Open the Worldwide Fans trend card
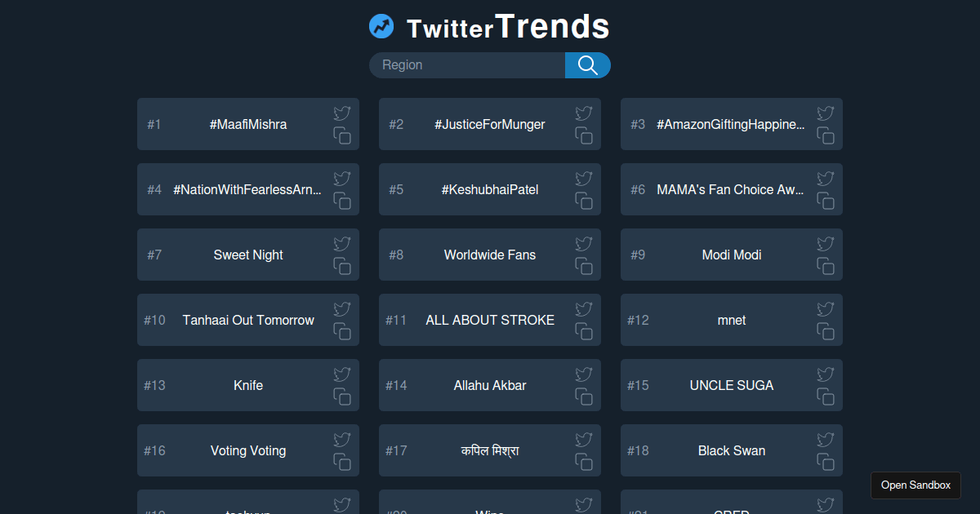 click(490, 255)
